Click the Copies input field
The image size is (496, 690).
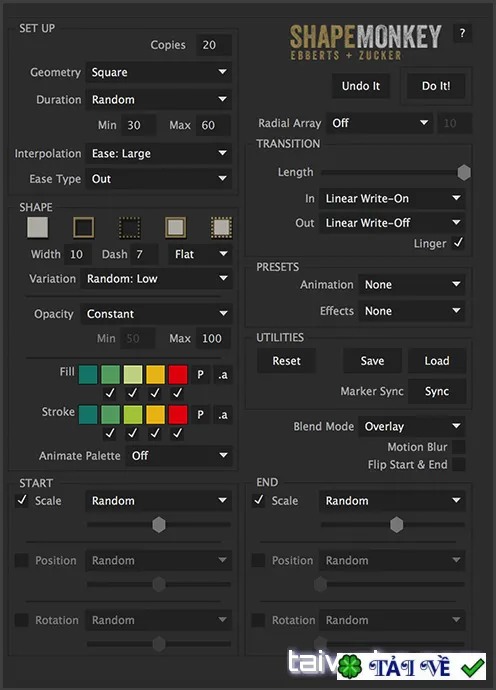pyautogui.click(x=213, y=45)
